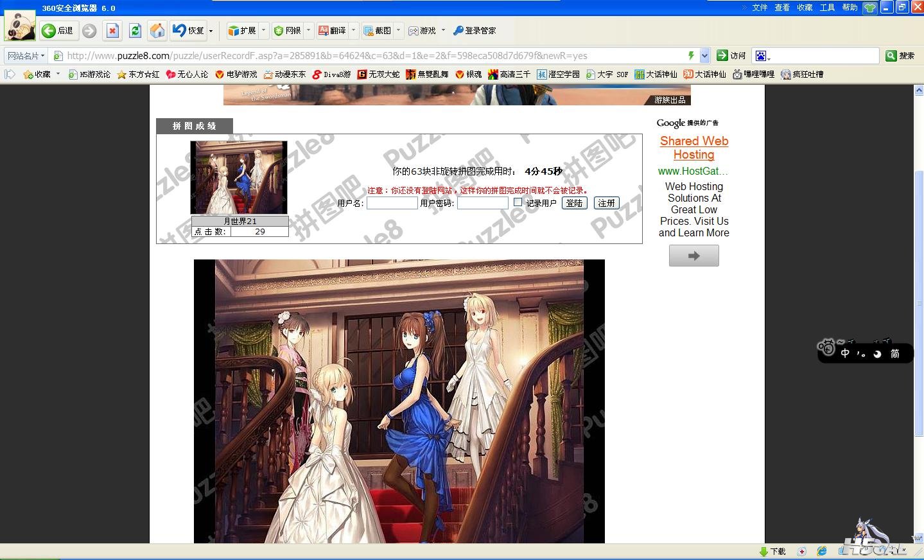Viewport: 924px width, 560px height.
Task: Click the 用户密码 password field
Action: 483,203
